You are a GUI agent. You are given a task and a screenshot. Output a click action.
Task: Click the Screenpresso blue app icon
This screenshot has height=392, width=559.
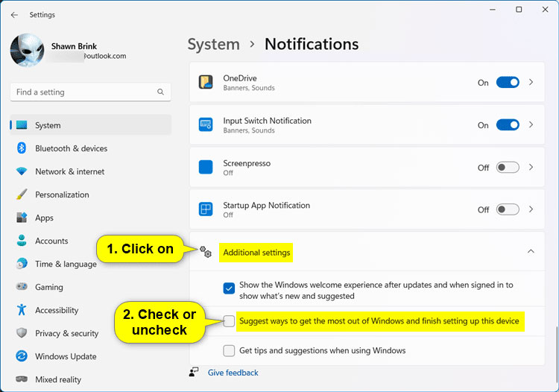pos(206,167)
